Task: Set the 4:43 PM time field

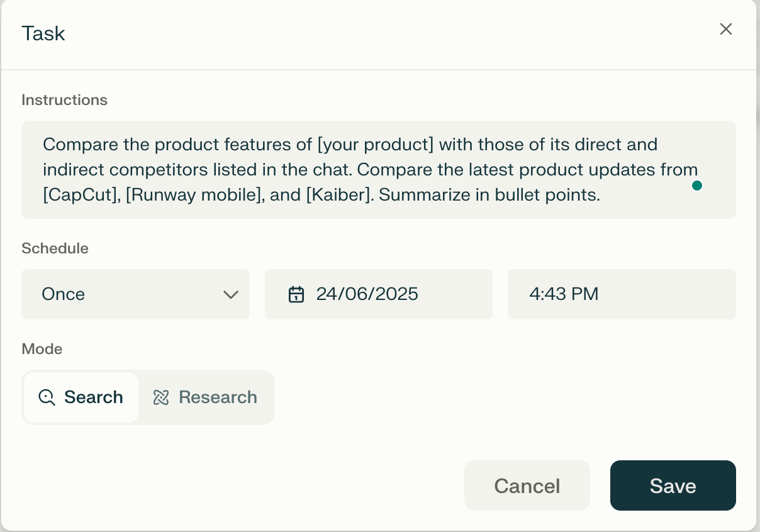Action: tap(622, 294)
